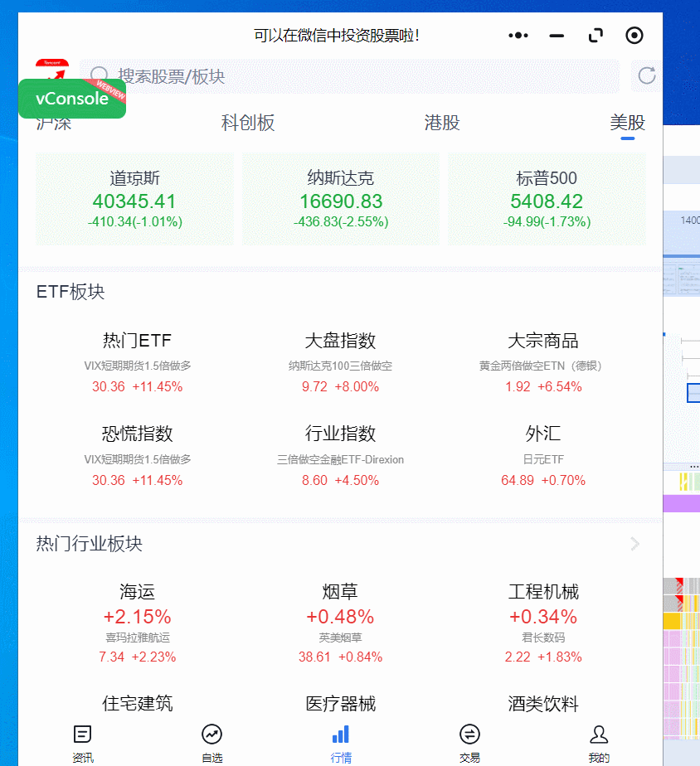This screenshot has width=700, height=766.
Task: Open the 标普500 index card
Action: (x=547, y=199)
